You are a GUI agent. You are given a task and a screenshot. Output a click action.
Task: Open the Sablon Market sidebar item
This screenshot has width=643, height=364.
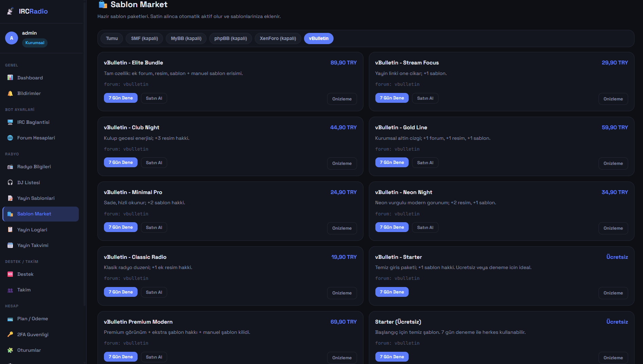41,214
